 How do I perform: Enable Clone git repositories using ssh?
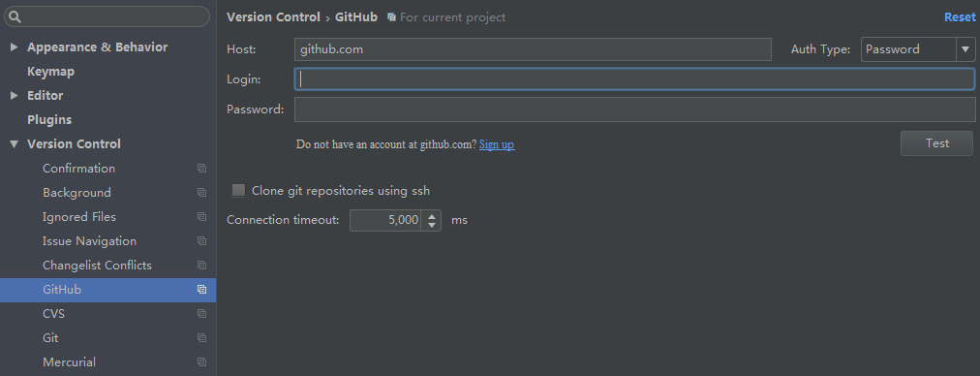click(238, 191)
